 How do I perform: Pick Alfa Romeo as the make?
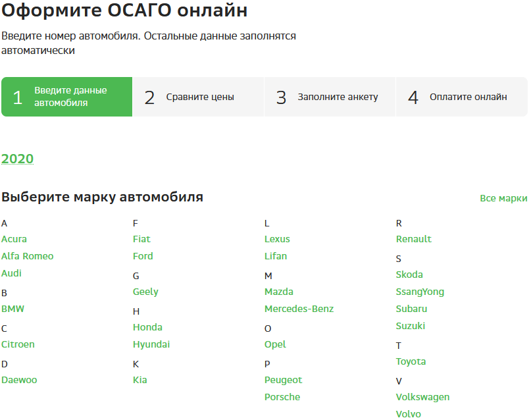click(27, 256)
